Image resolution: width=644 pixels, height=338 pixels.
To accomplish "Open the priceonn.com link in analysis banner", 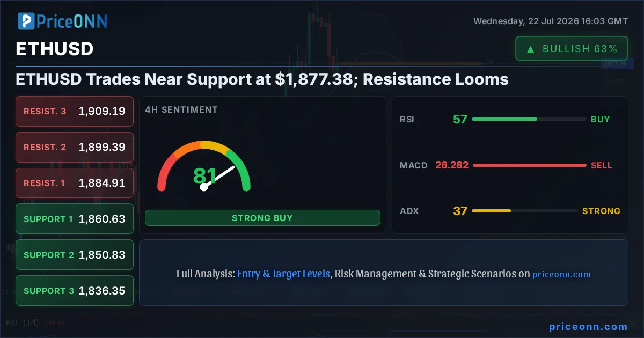I will [x=561, y=274].
